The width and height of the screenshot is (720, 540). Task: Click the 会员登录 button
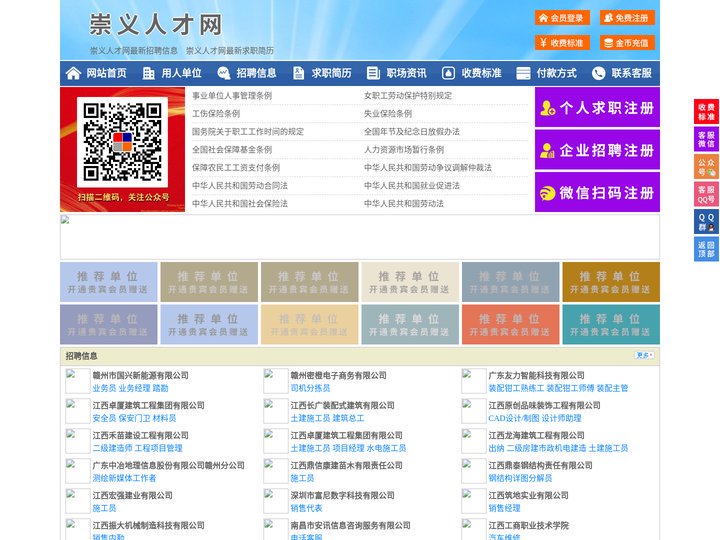click(x=562, y=18)
